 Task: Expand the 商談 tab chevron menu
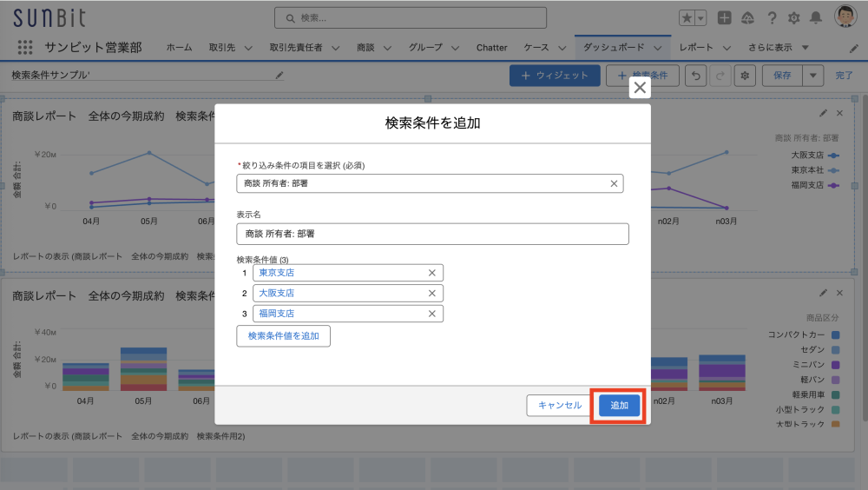[x=387, y=48]
